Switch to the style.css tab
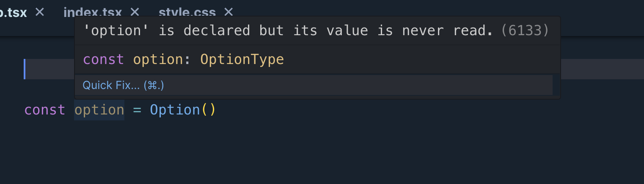 click(187, 13)
